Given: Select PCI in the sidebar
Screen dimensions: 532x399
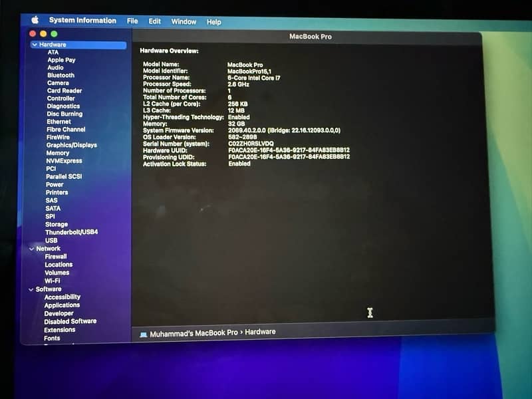Looking at the screenshot, I should (51, 169).
